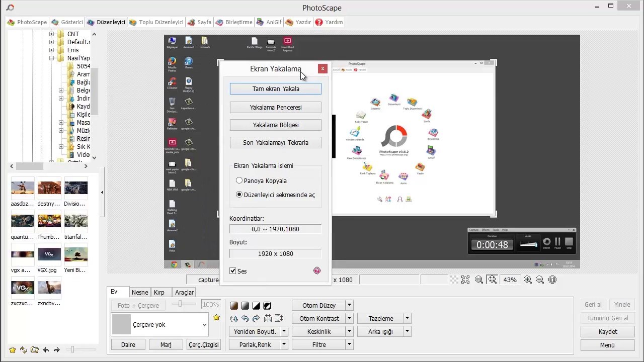
Task: Open the Arka ışığı dropdown arrow
Action: click(x=407, y=331)
